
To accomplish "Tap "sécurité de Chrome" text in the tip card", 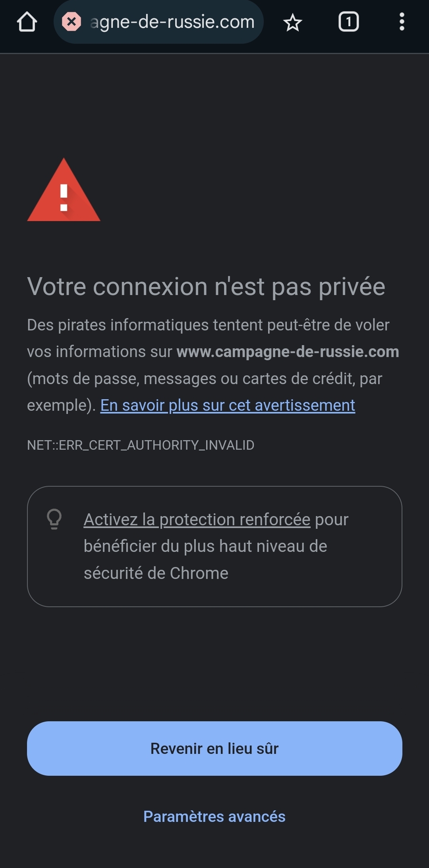I will pos(156,573).
